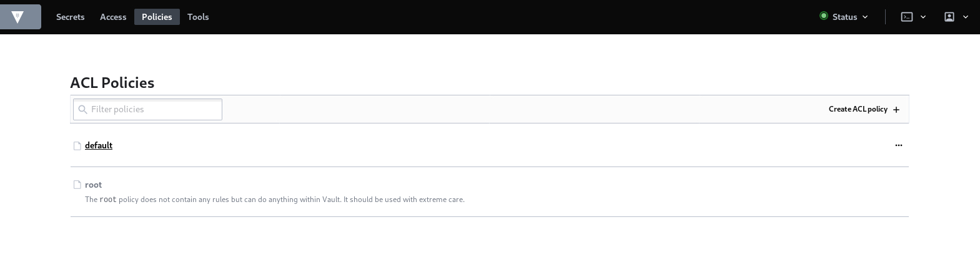Select the root policy name
Image resolution: width=980 pixels, height=275 pixels.
click(x=94, y=185)
